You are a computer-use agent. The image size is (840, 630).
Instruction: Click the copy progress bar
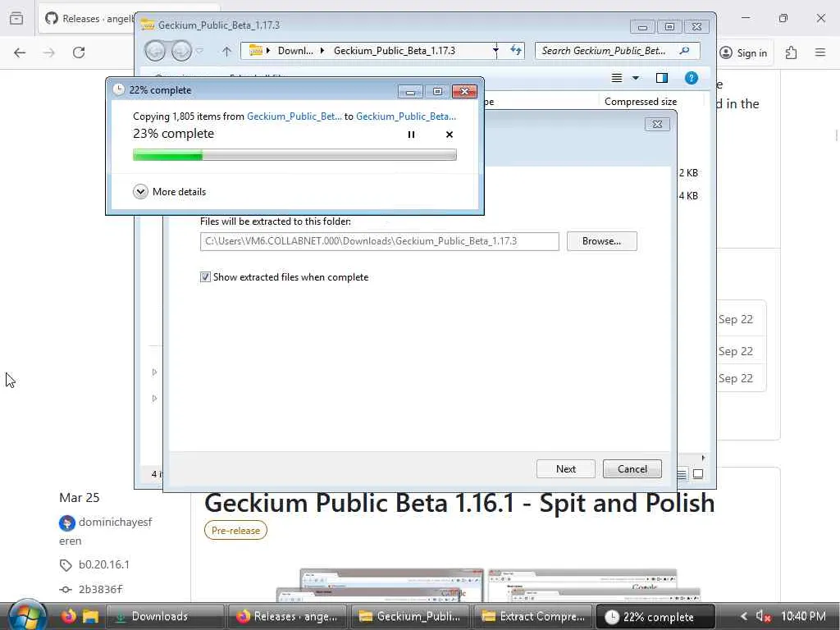tap(294, 155)
